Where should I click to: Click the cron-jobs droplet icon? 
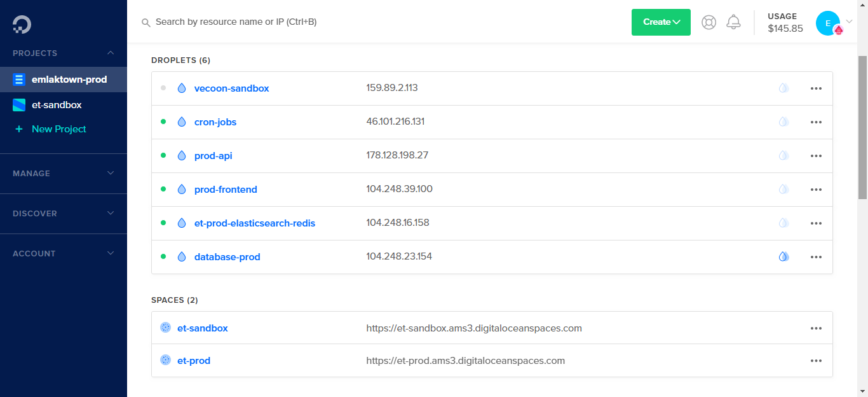[x=182, y=122]
